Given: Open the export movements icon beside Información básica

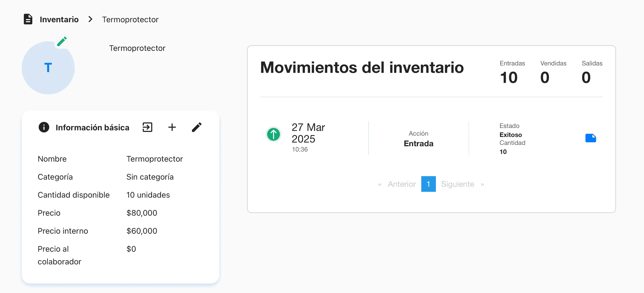Looking at the screenshot, I should [x=147, y=127].
